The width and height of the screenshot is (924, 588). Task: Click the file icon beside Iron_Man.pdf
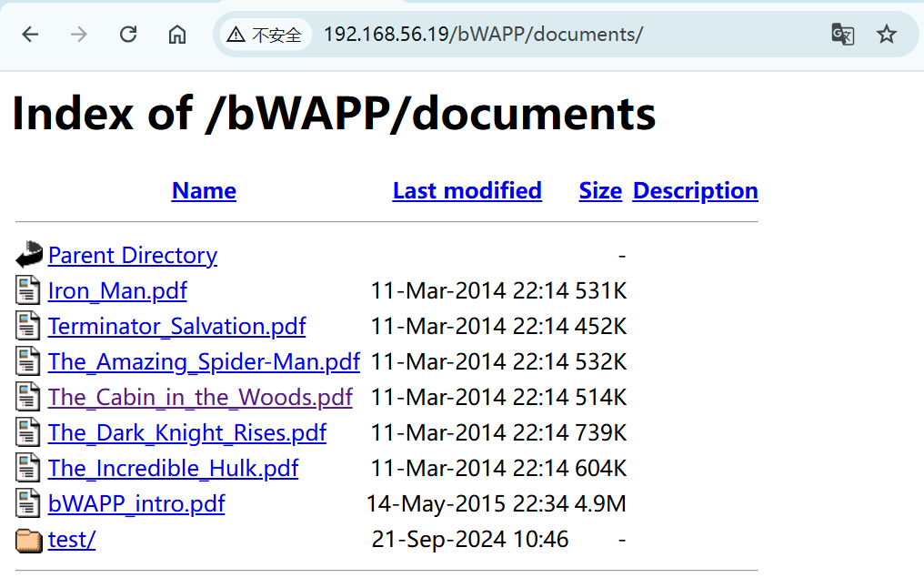click(x=29, y=290)
